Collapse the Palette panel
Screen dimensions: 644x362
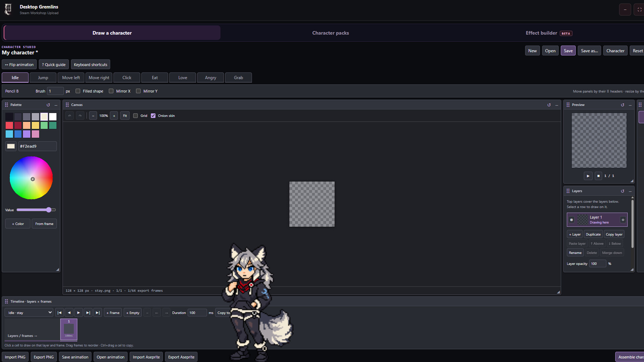56,105
